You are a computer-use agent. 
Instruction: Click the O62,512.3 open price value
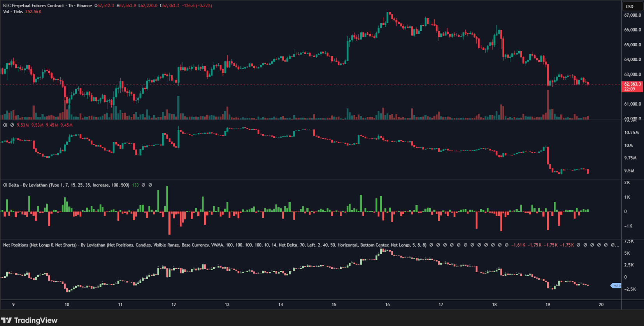point(104,5)
